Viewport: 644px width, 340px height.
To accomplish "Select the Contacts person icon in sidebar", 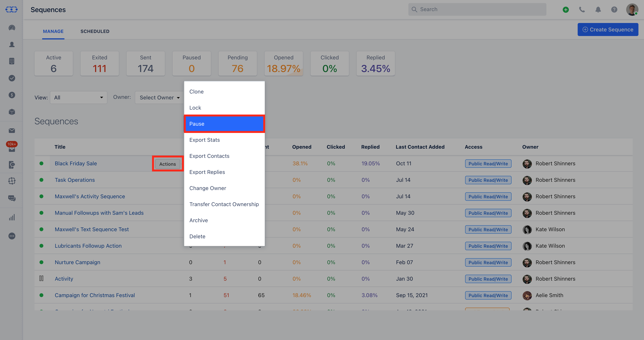I will 12,44.
